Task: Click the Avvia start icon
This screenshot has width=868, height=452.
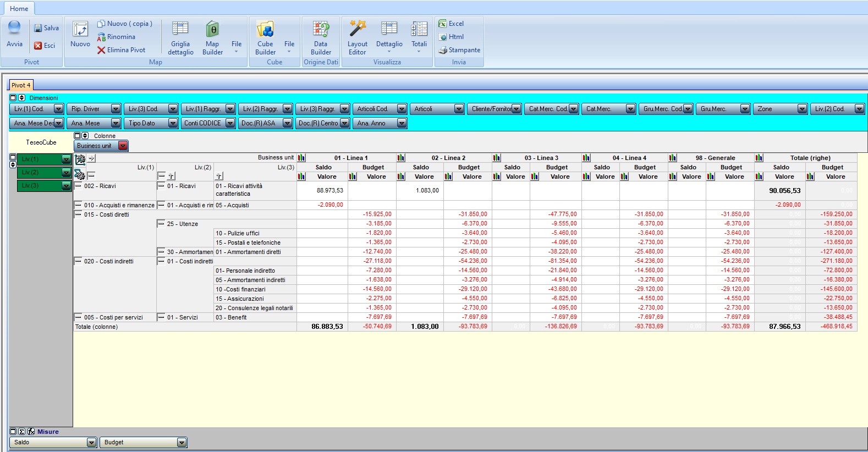Action: tap(14, 28)
